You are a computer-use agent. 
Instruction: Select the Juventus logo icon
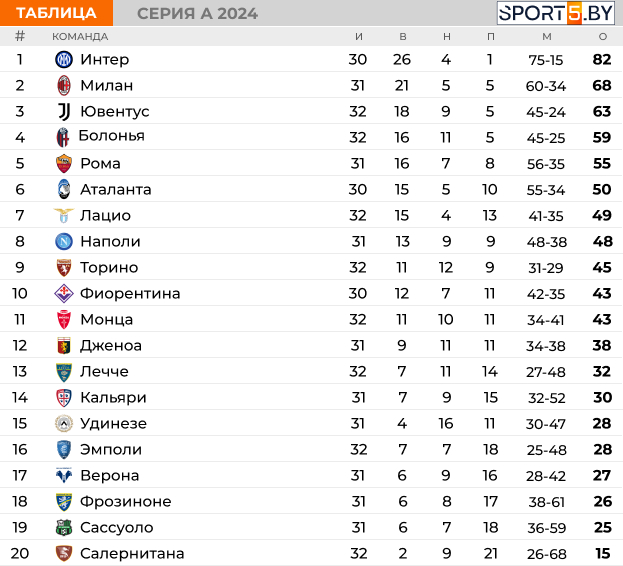pos(64,112)
